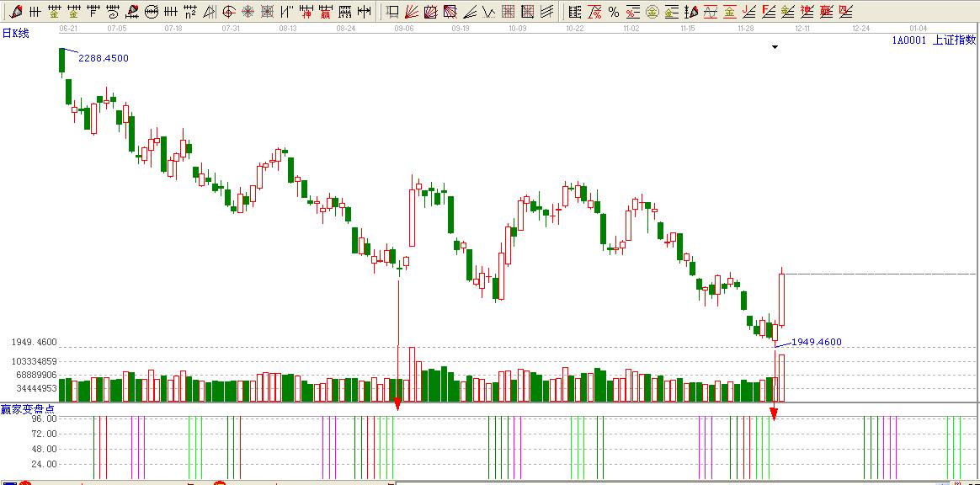Screen dimensions: 980x485
Task: Click the 日K线 period label
Action: coord(15,33)
